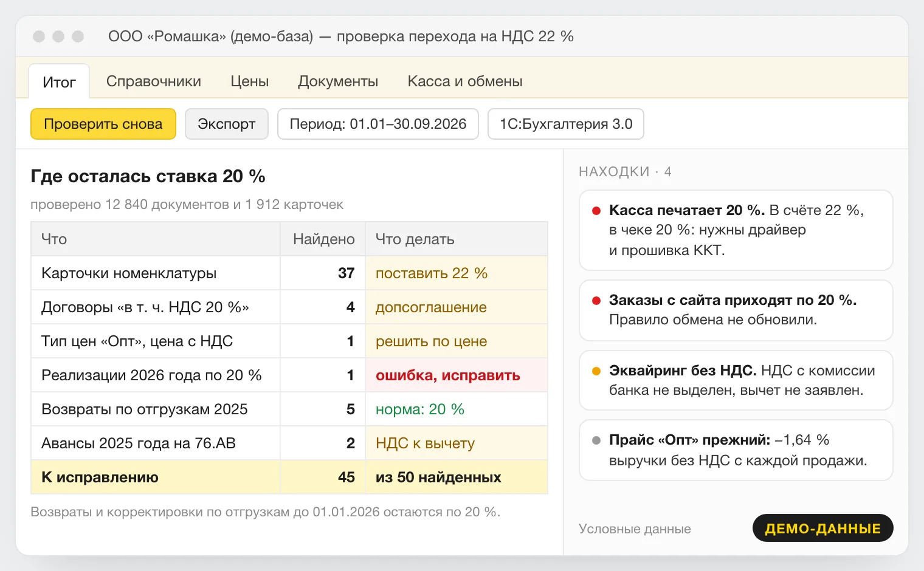Screen dimensions: 924x571
Task: Click the action «допсоглашение»
Action: pos(431,307)
